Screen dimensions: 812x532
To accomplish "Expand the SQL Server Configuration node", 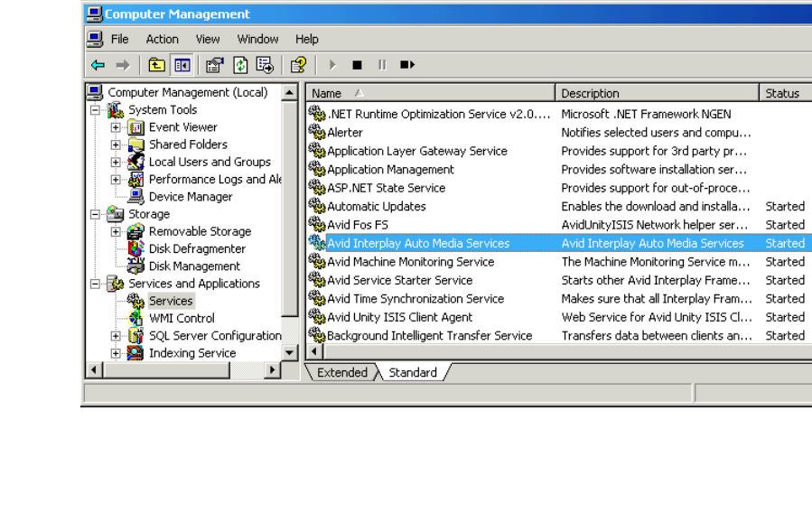I will (116, 336).
